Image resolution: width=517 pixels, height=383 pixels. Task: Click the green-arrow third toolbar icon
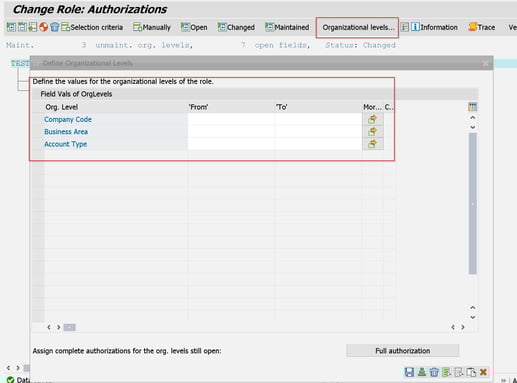[33, 27]
